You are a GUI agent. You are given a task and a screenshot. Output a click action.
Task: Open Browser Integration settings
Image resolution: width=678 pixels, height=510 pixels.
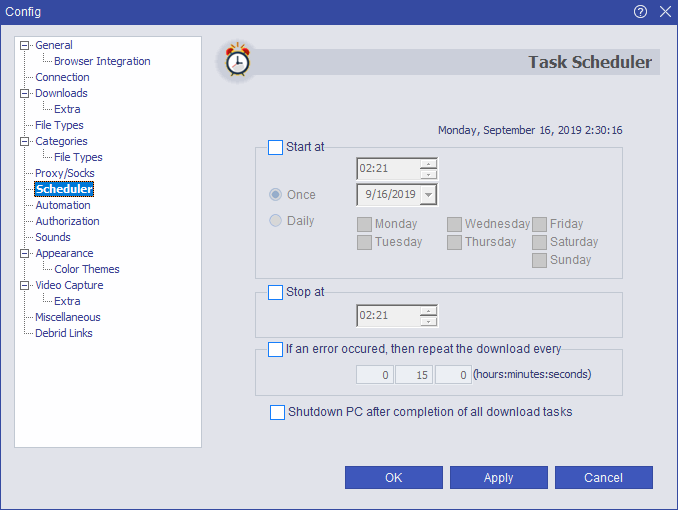[x=102, y=61]
